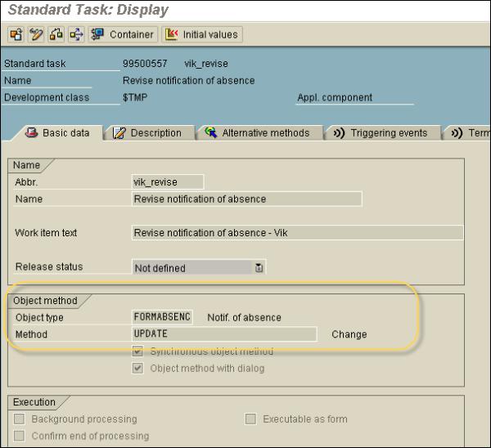Select the Basic data tab
The image size is (491, 448).
(57, 133)
